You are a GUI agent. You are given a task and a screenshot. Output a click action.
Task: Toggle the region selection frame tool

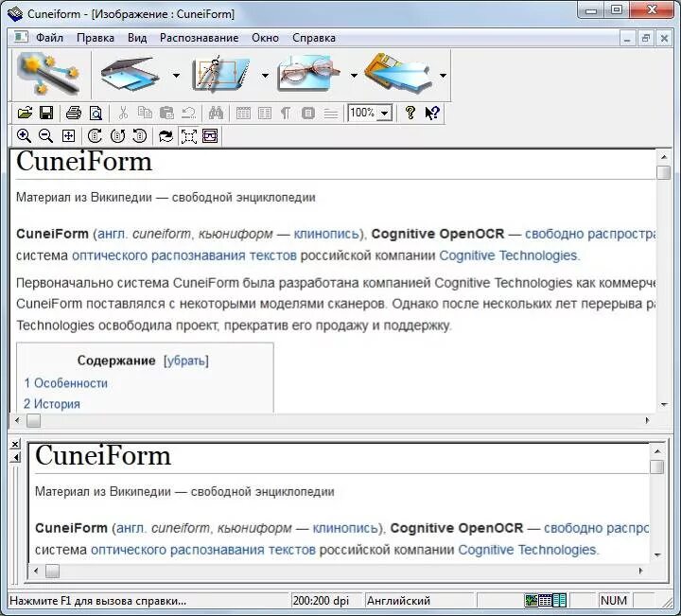[x=188, y=136]
